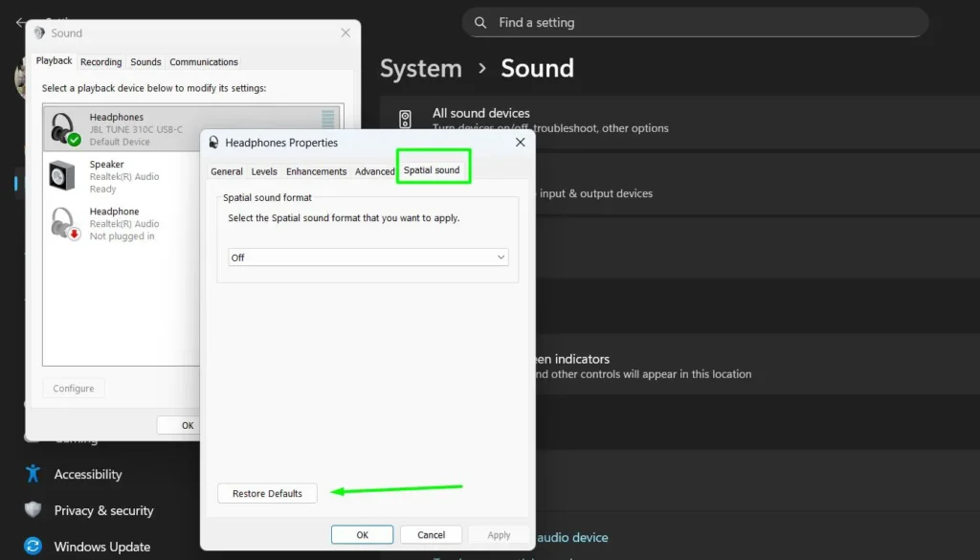The image size is (980, 560).
Task: Click the Restore Defaults button
Action: (x=267, y=492)
